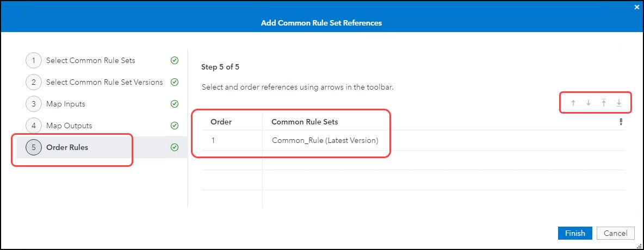Close the Add Common Rule Set References dialog

pos(637,7)
